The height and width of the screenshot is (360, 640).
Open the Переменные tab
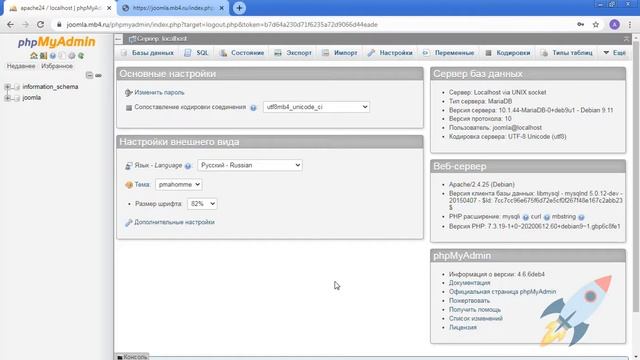(x=449, y=53)
